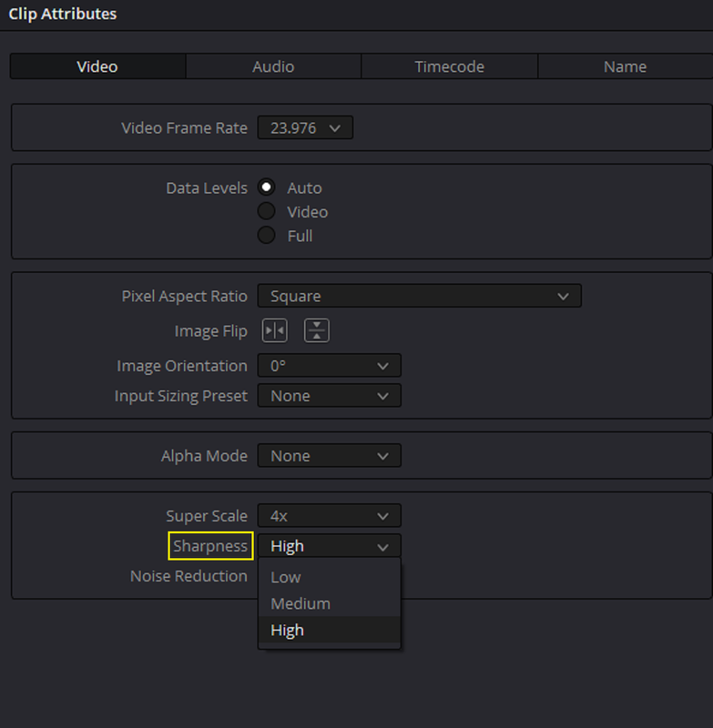
Task: Click the Image Flip label
Action: (211, 331)
